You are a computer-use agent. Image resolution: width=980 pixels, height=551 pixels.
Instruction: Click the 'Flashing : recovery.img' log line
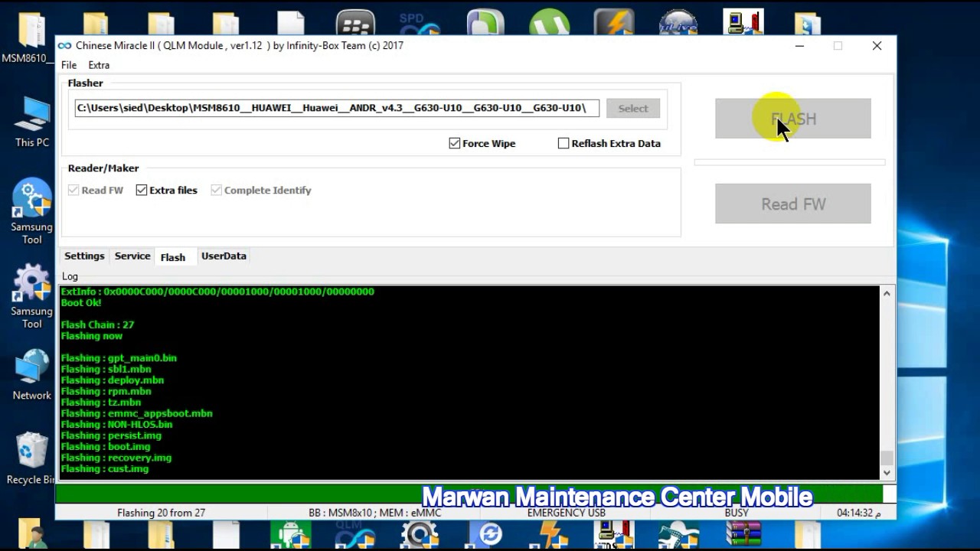click(x=116, y=458)
